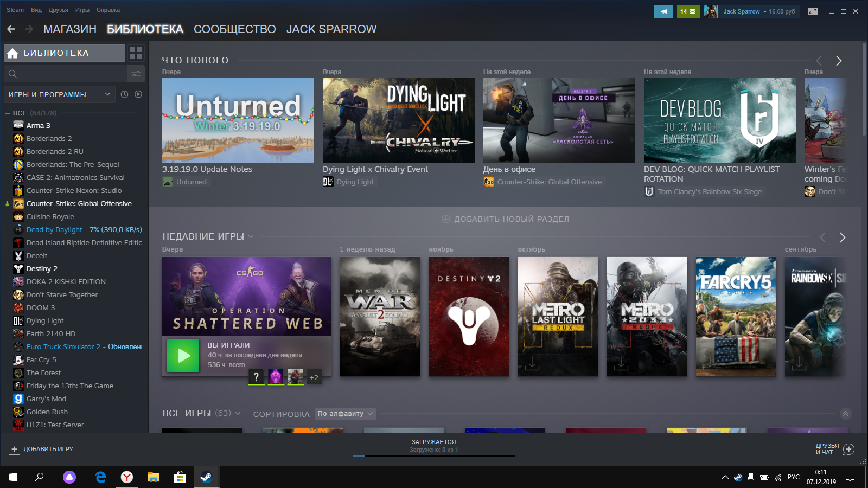Previous arrow in Что нового section
This screenshot has width=868, height=488.
pyautogui.click(x=819, y=61)
